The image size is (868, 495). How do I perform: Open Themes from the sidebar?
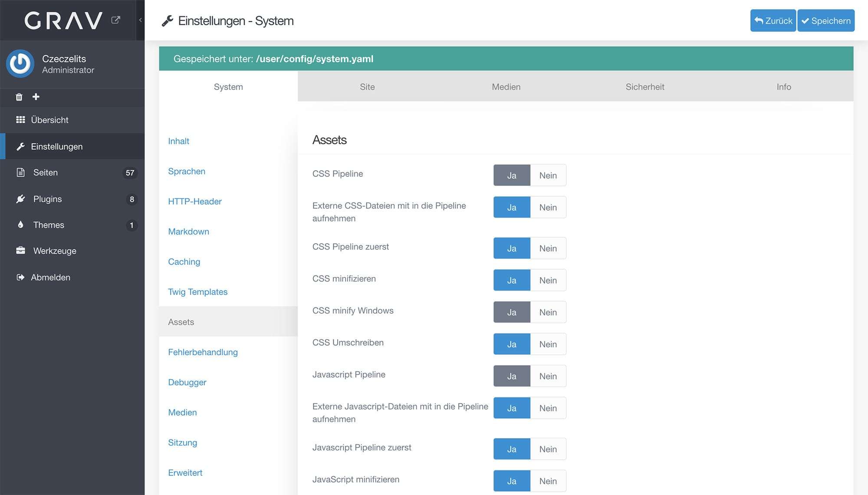pos(49,225)
